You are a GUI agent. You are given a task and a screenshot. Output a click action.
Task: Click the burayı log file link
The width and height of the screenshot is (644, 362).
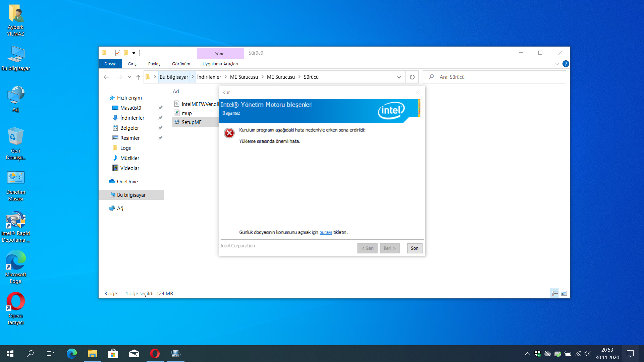[x=325, y=232]
